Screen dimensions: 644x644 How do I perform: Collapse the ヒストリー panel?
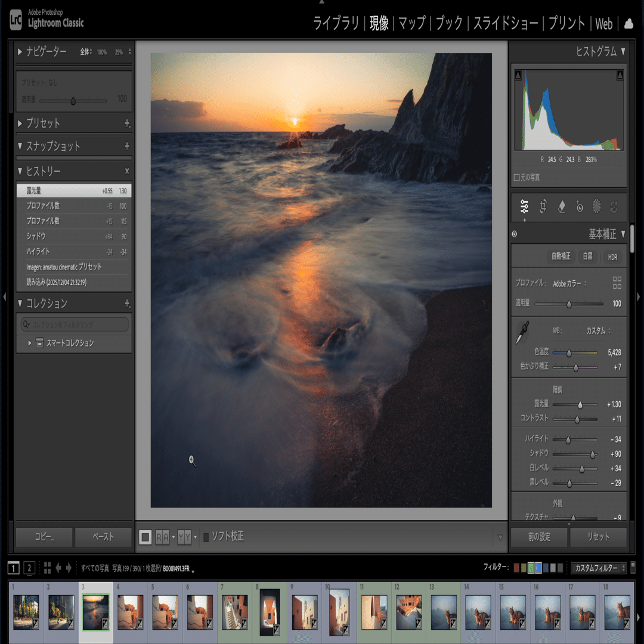coord(19,171)
